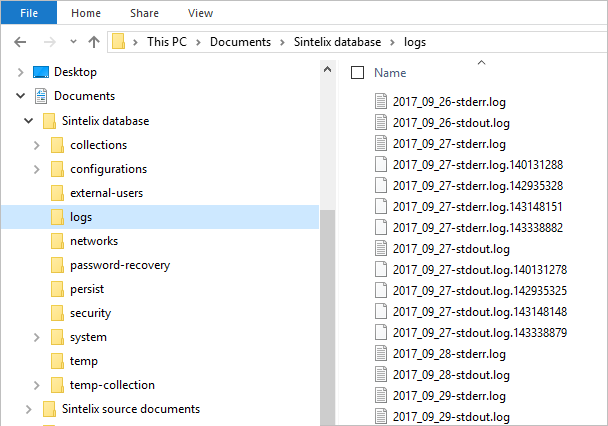The image size is (608, 426).
Task: Click the navigation pane vertical scrollbar
Action: click(x=327, y=250)
